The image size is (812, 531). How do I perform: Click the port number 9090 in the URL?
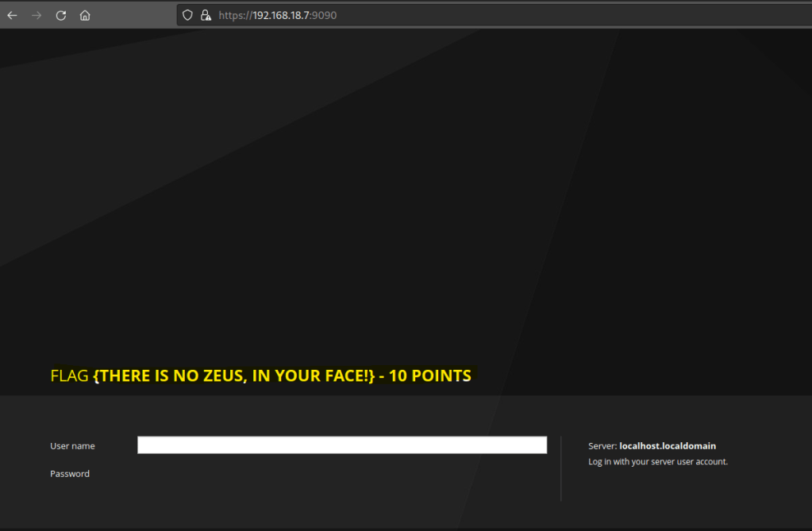click(x=325, y=15)
